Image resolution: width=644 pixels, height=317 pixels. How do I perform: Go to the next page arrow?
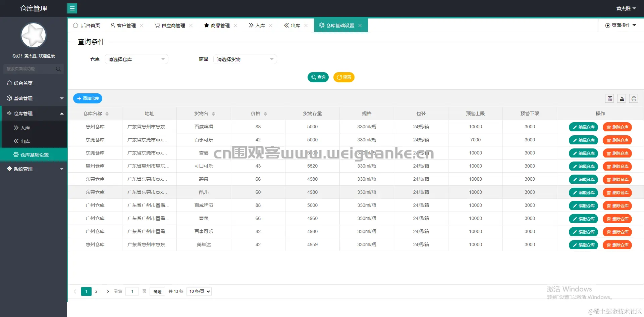[108, 291]
